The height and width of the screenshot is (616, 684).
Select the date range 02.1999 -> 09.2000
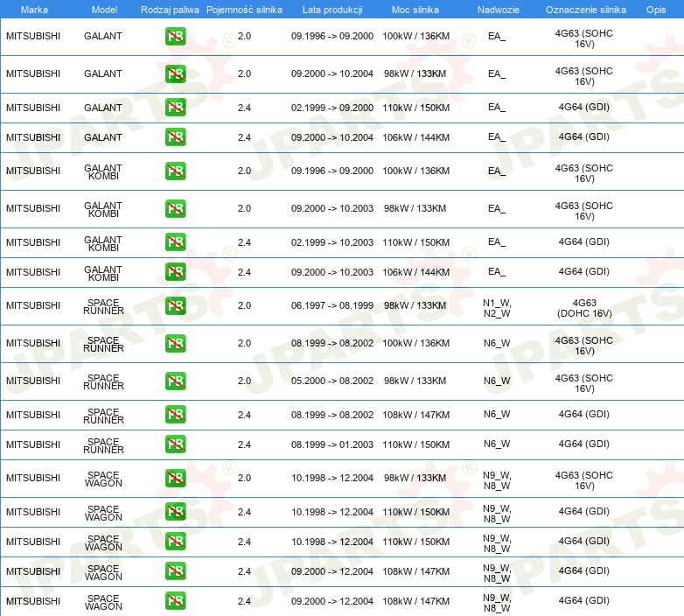(x=332, y=108)
